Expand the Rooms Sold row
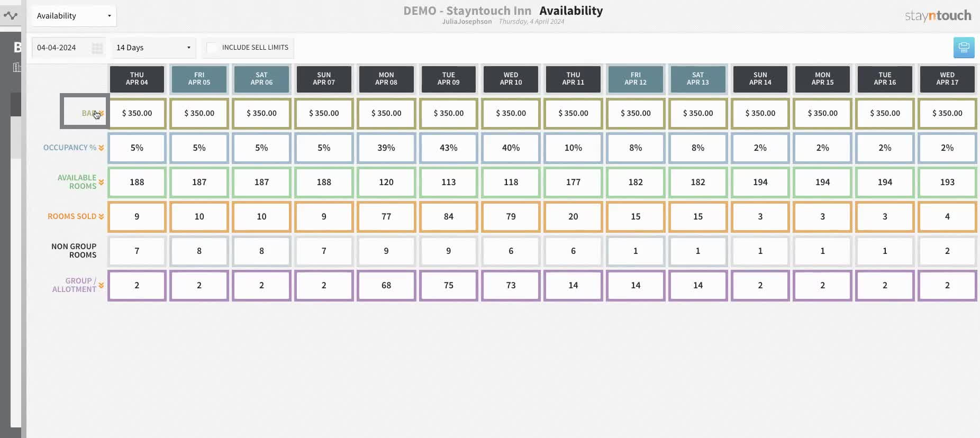 (101, 216)
